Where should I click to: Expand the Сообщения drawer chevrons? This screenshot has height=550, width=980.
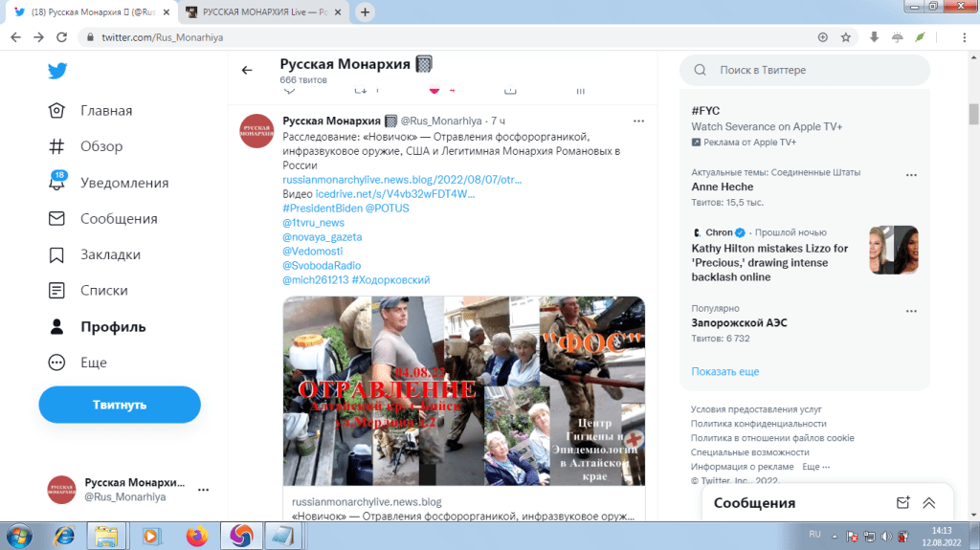click(x=928, y=502)
